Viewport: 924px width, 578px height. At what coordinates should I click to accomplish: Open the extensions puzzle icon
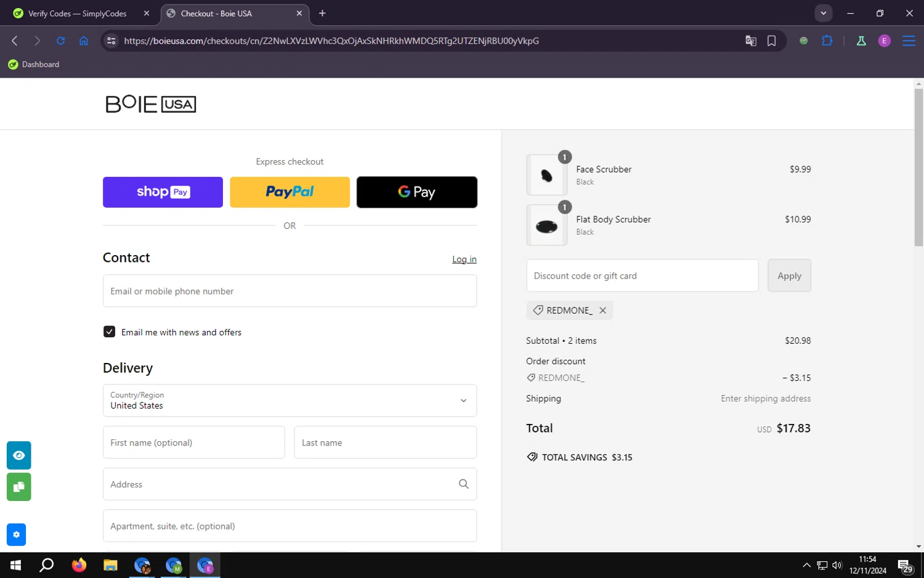pyautogui.click(x=827, y=41)
